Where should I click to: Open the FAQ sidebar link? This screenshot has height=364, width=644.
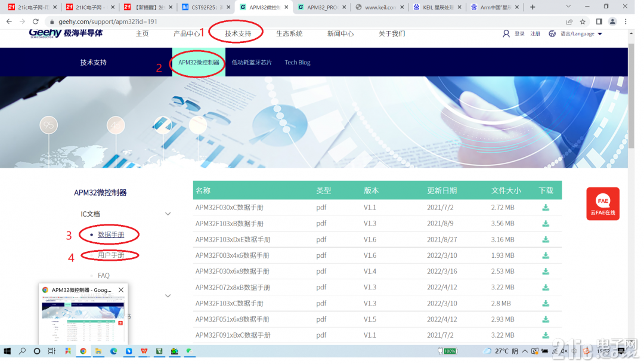coord(104,275)
